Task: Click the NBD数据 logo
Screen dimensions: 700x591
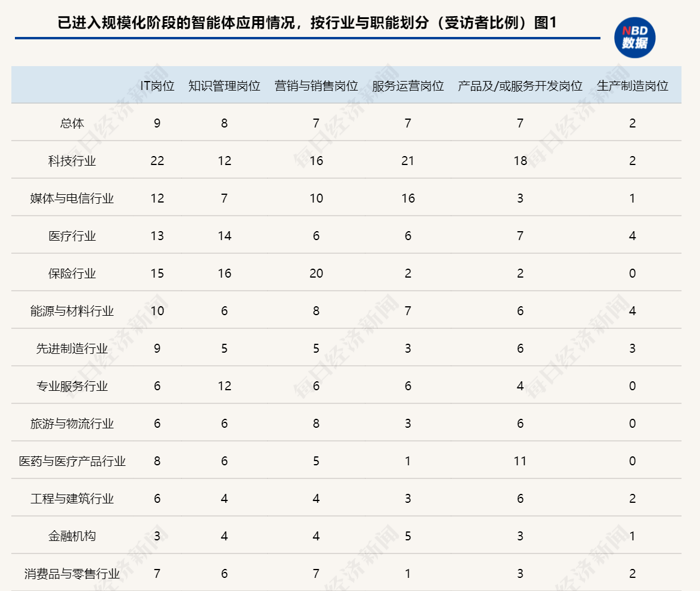Action: [634, 38]
